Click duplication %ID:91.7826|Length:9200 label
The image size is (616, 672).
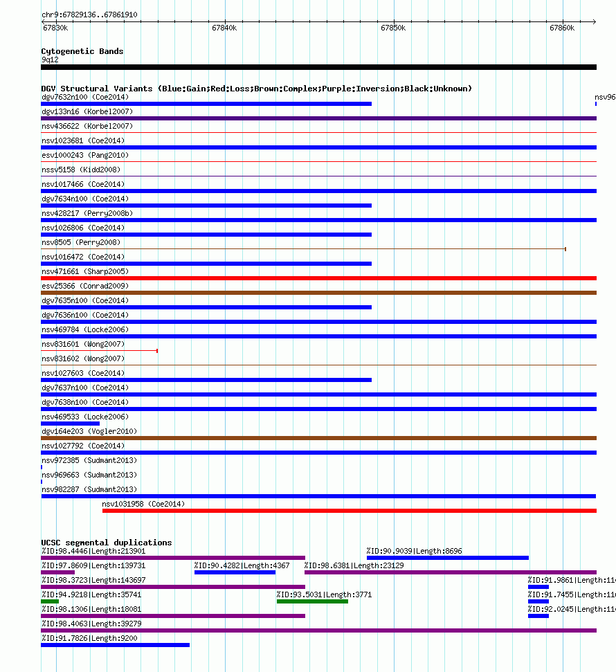pyautogui.click(x=89, y=639)
